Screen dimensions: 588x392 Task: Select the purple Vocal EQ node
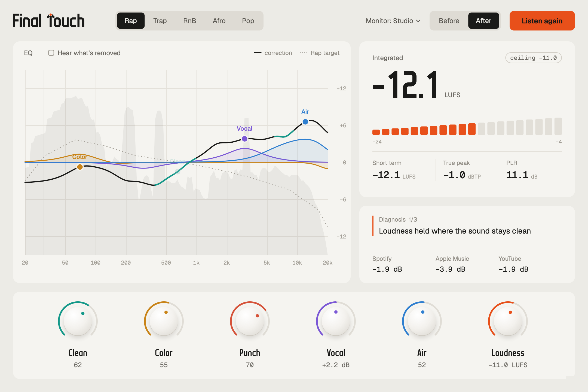click(x=245, y=139)
